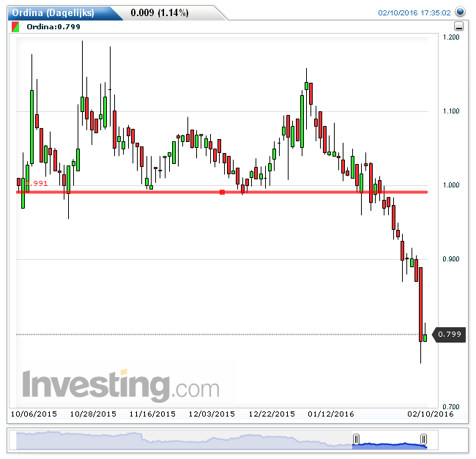Screen dimensions: 476x459
Task: Click the 0.009 (1.14%) change value
Action: [160, 12]
